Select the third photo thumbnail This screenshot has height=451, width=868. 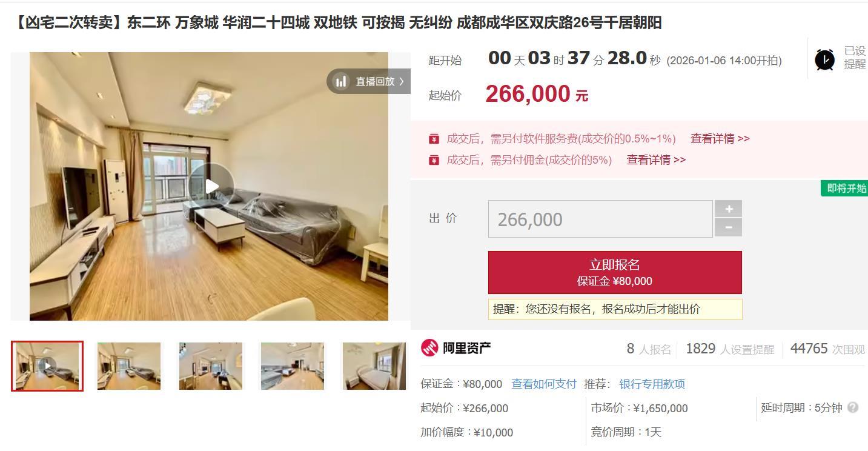(211, 366)
